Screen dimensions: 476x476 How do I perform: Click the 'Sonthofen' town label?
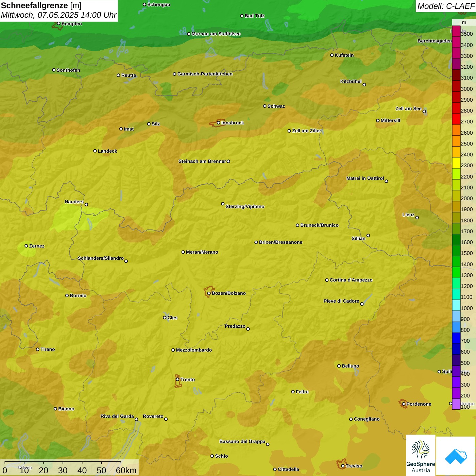[68, 70]
